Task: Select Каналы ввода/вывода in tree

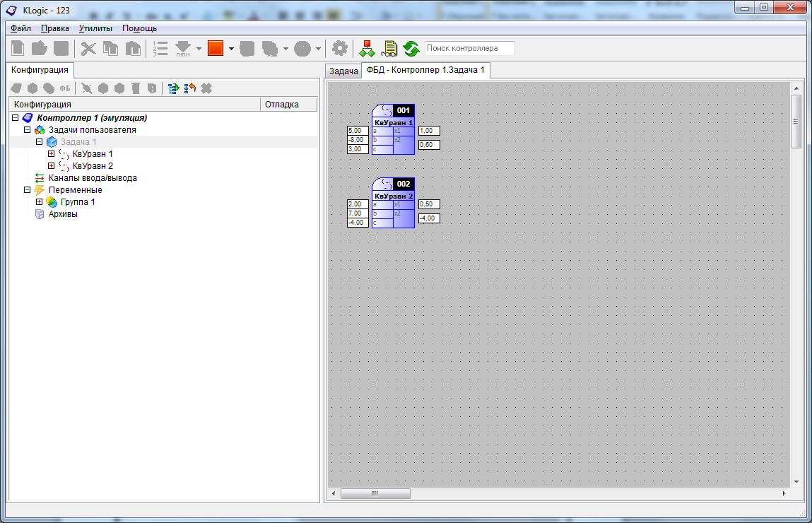Action: (x=92, y=178)
